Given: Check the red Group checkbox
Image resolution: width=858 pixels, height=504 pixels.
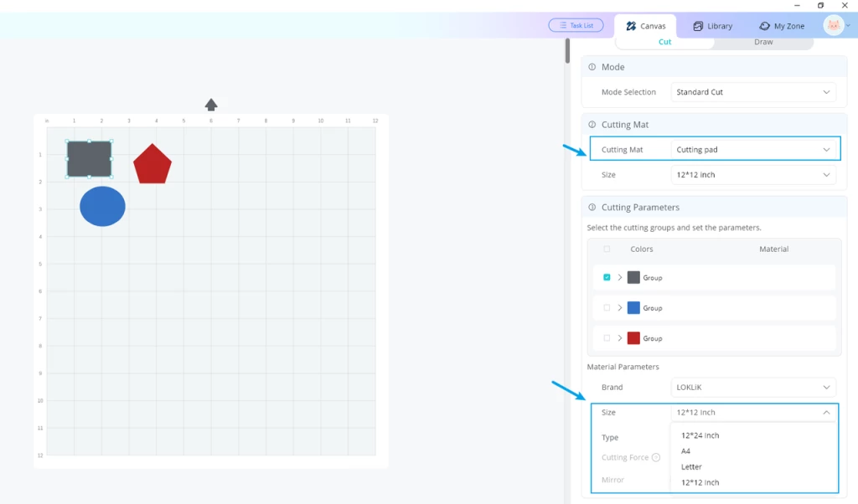Looking at the screenshot, I should coord(607,338).
